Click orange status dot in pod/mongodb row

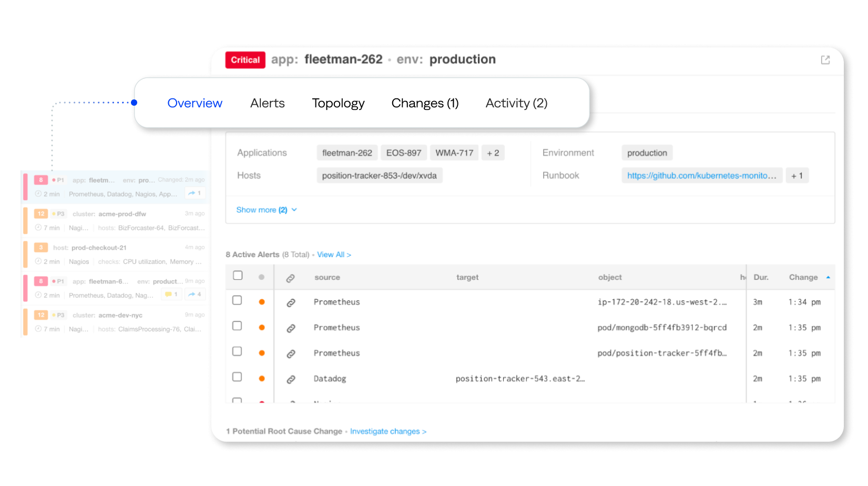(x=262, y=328)
